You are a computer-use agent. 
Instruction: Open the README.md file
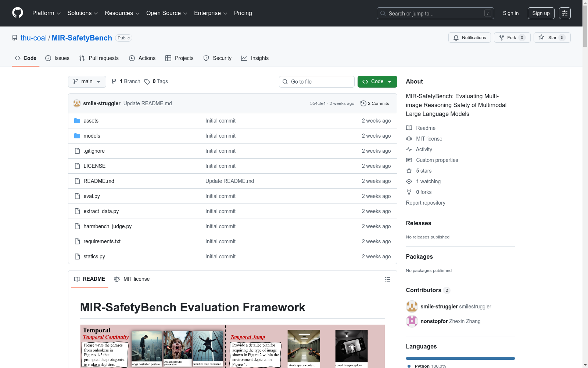(99, 181)
